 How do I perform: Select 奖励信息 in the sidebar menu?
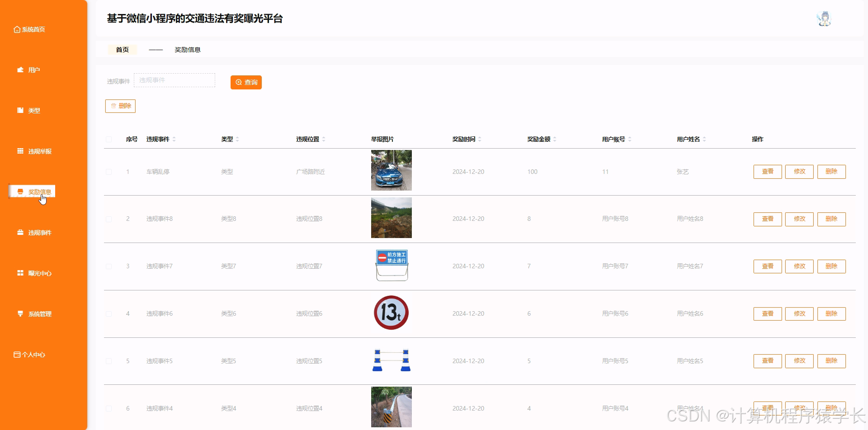(x=38, y=191)
